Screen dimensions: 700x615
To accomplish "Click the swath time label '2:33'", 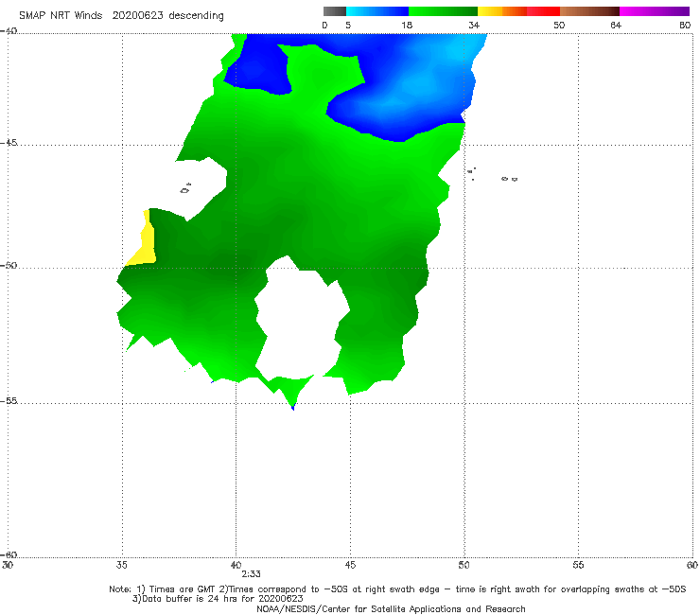I will point(251,574).
